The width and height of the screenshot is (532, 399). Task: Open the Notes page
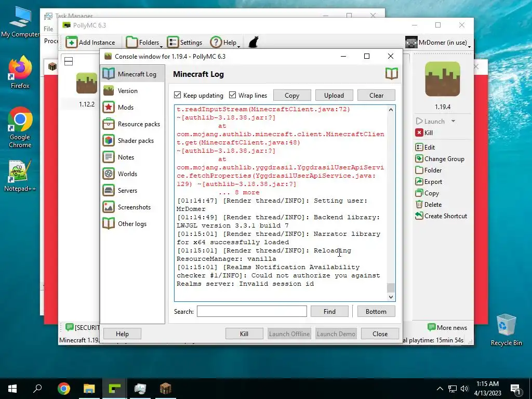coord(132,157)
